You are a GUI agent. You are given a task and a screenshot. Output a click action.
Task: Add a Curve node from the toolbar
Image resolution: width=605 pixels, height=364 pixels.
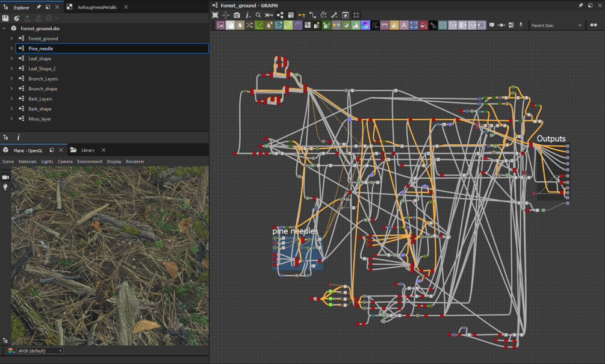click(259, 25)
